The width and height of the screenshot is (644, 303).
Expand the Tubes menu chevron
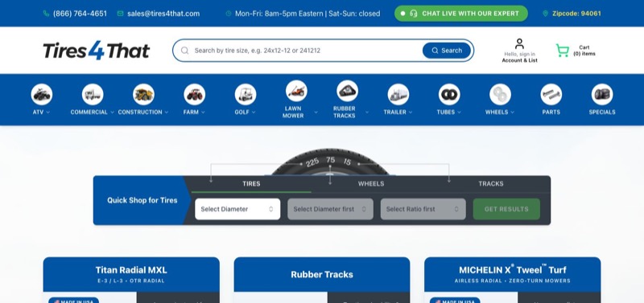(459, 113)
